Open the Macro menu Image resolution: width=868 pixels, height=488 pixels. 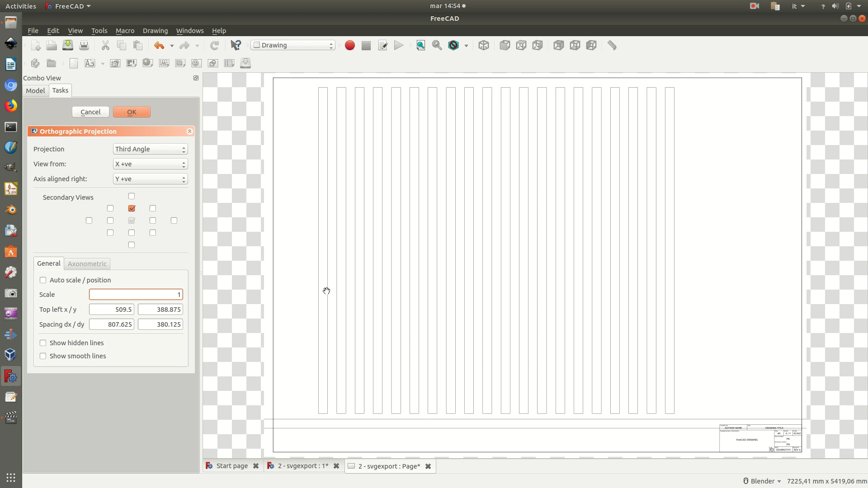point(125,31)
